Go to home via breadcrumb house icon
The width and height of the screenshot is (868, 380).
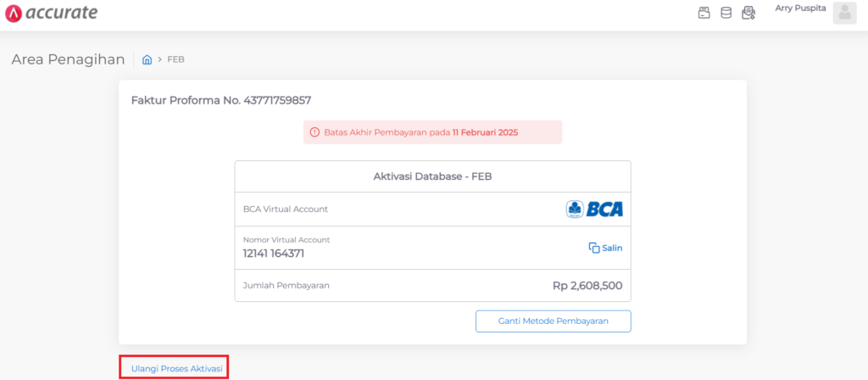tap(147, 59)
